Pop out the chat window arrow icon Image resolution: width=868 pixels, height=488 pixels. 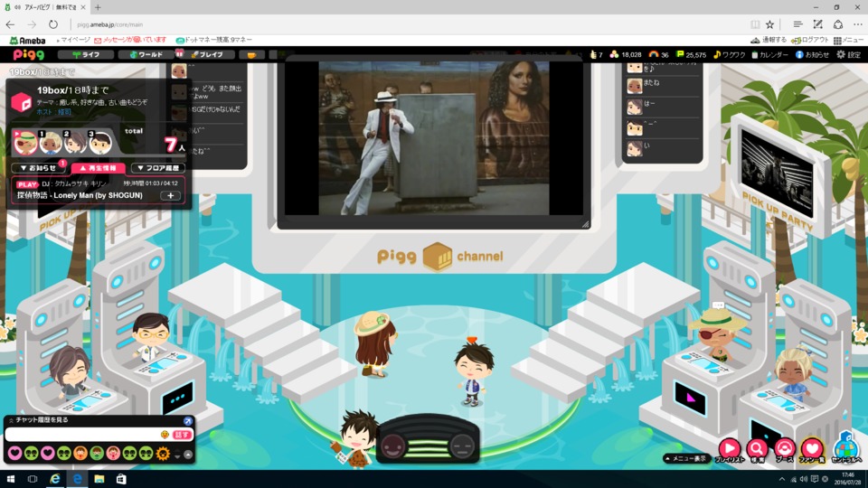pos(188,421)
